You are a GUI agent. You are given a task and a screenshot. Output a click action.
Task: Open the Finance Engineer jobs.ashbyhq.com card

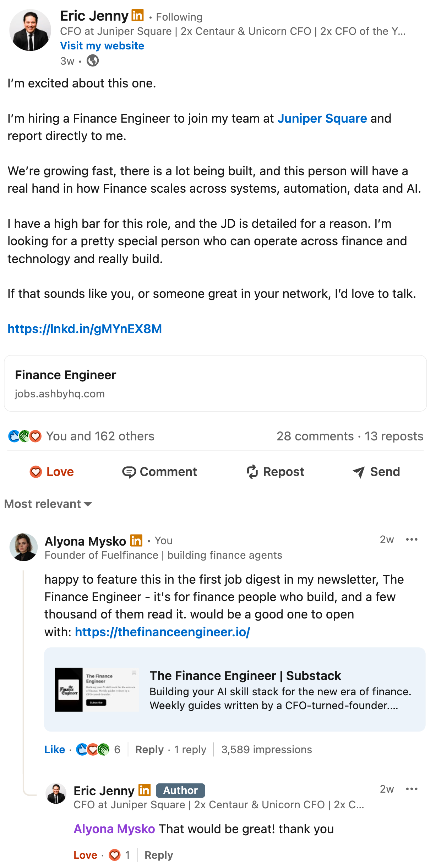(x=216, y=384)
